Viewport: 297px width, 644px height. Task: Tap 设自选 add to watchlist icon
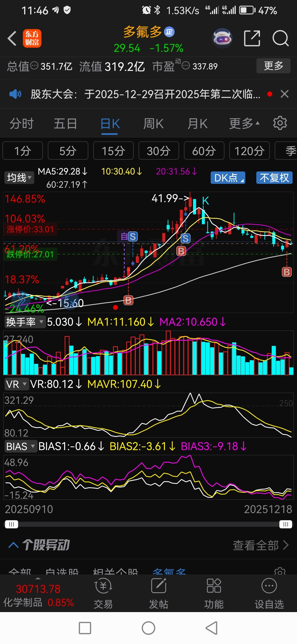click(269, 593)
